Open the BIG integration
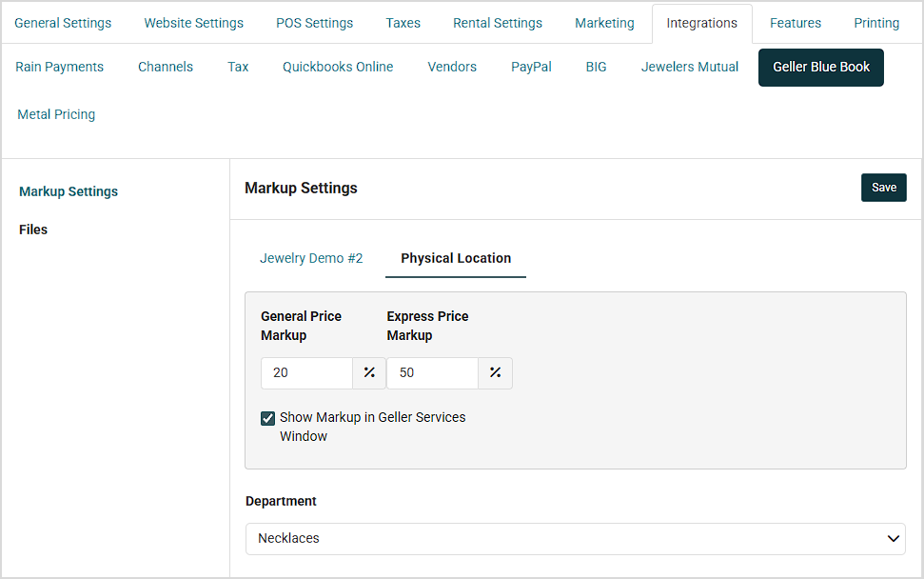 tap(596, 67)
